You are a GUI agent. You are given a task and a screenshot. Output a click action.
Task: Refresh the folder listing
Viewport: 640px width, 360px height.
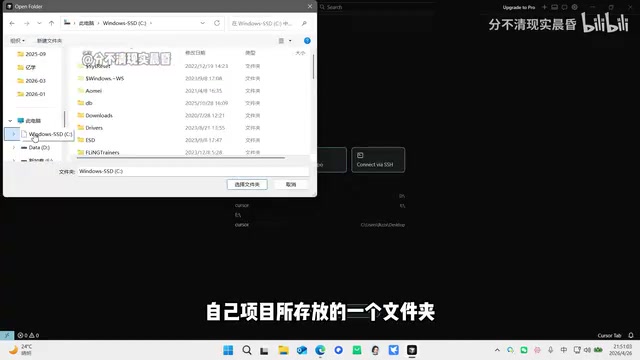point(217,23)
